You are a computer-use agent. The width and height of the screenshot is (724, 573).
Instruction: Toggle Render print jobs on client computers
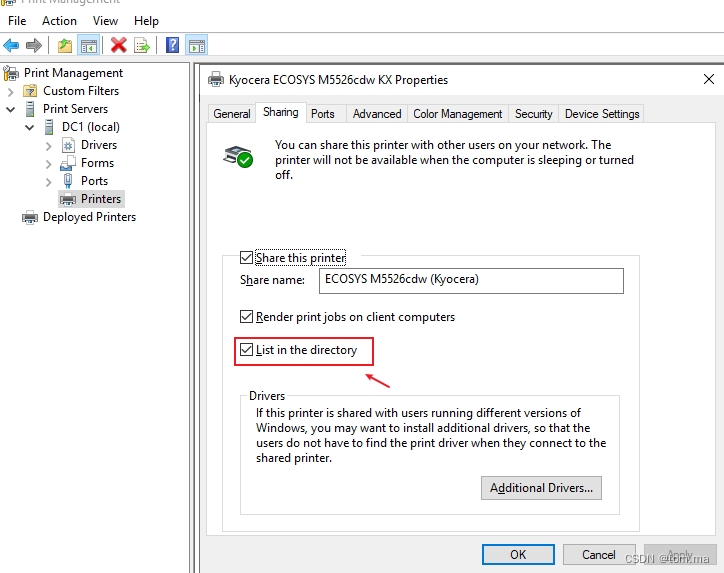point(246,317)
